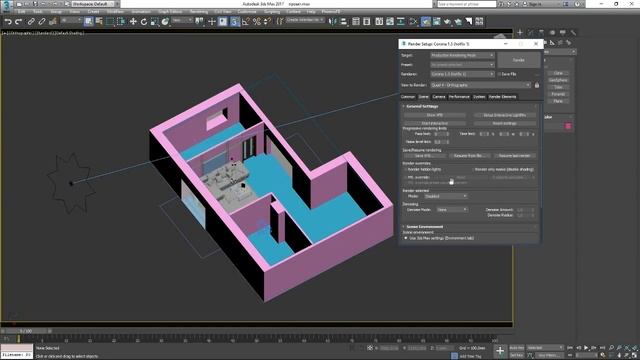Open the Camera tab in Render Setup
640x360 pixels.
[x=438, y=97]
